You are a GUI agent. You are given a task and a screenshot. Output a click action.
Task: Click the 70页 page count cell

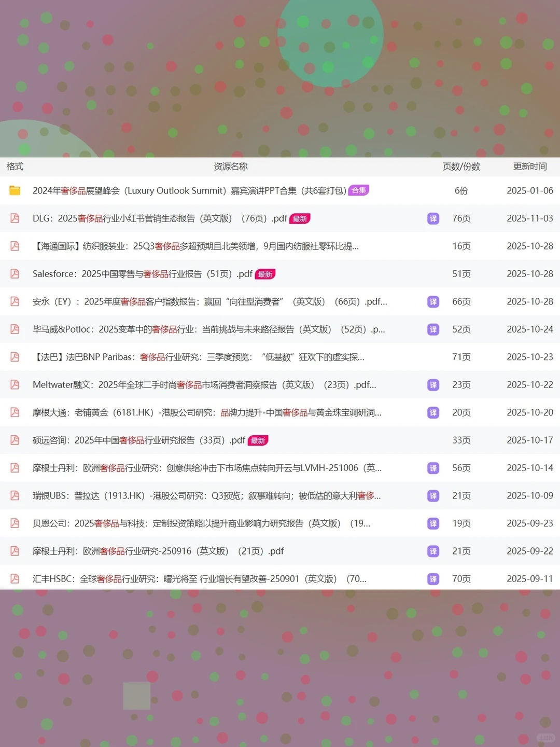point(461,579)
